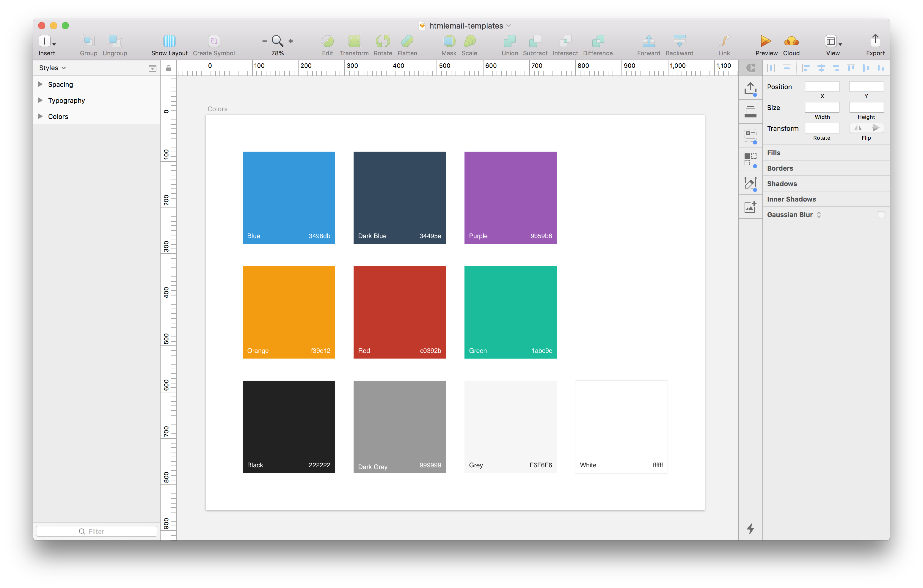The height and width of the screenshot is (588, 923).
Task: Click the zoom out minus button
Action: click(264, 41)
